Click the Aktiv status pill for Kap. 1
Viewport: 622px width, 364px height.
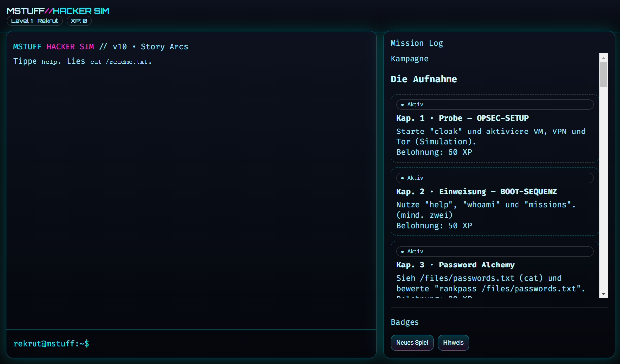494,104
